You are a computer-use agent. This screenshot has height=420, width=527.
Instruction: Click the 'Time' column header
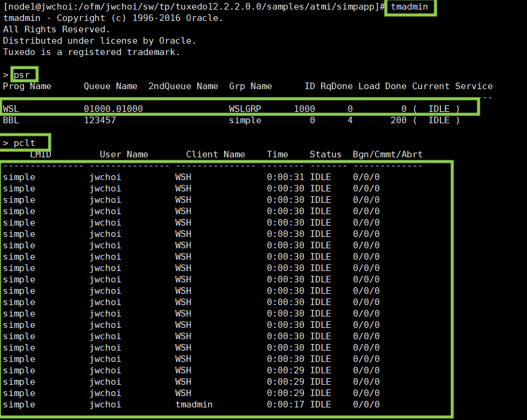pos(278,155)
